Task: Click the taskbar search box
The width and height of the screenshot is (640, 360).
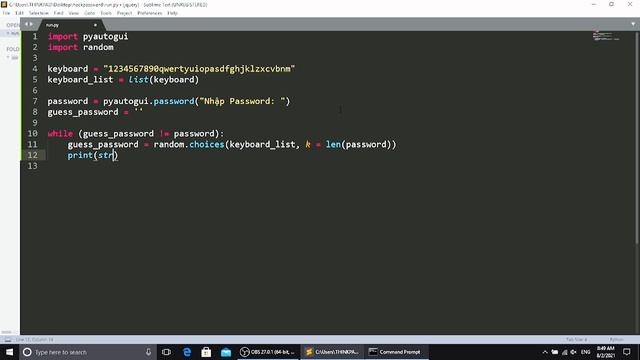Action: click(87, 352)
